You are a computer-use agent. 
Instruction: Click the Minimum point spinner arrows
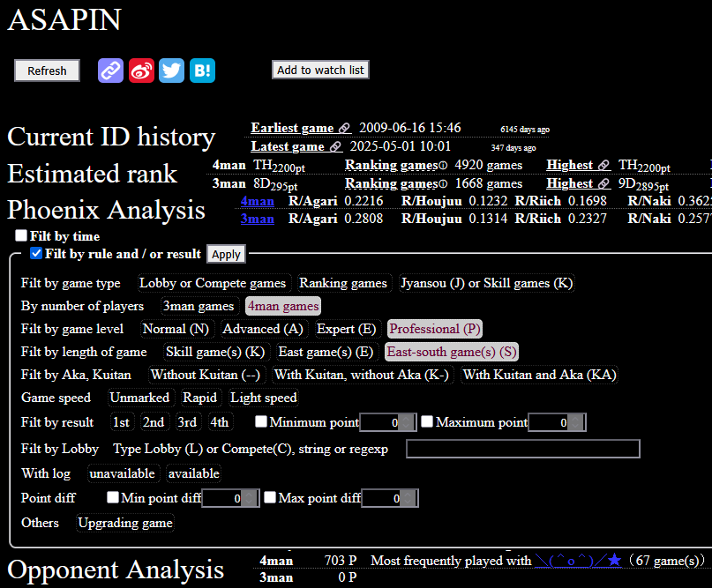pos(408,422)
